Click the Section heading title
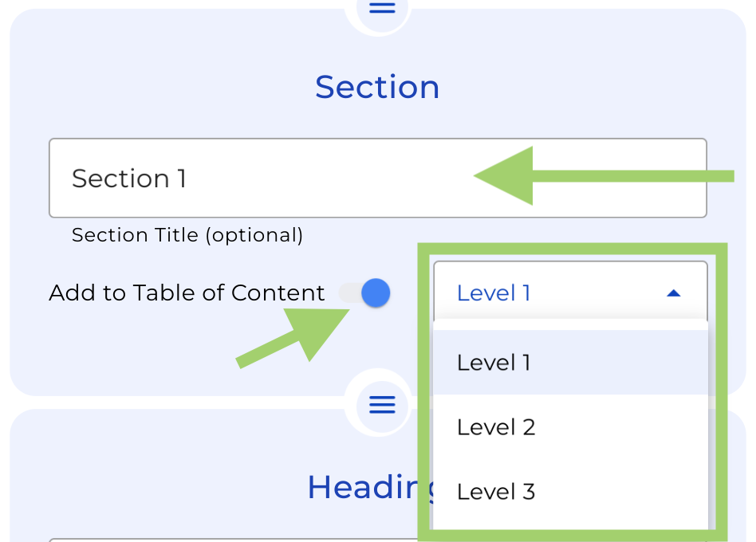This screenshot has height=542, width=756. pyautogui.click(x=377, y=86)
